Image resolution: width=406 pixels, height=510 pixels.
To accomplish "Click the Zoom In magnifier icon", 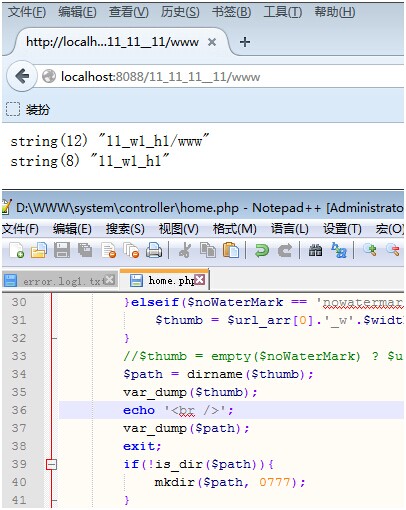I will 369,250.
